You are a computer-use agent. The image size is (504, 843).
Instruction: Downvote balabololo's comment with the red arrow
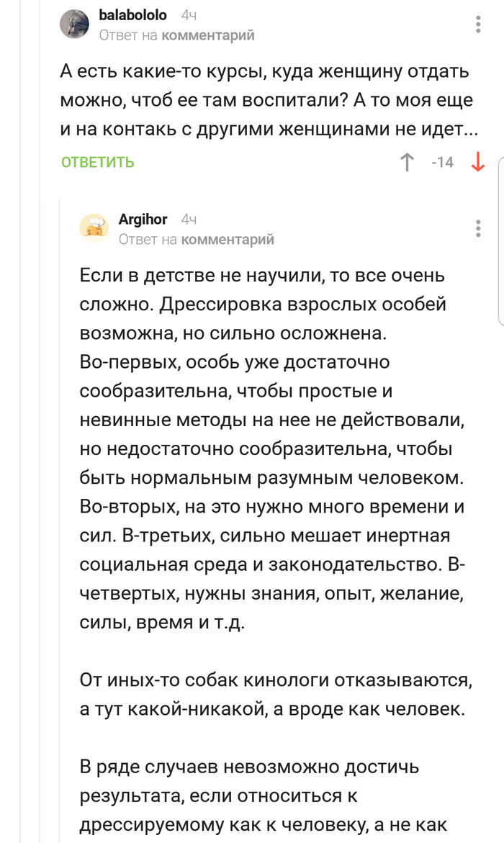(x=477, y=162)
